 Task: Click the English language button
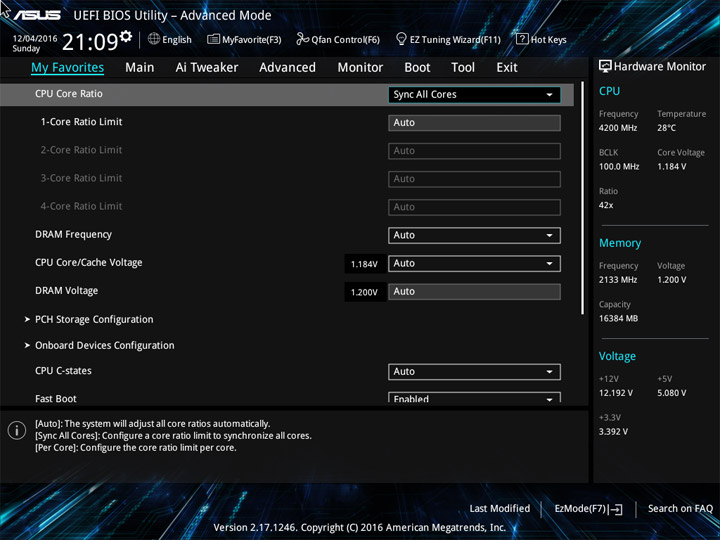click(177, 39)
